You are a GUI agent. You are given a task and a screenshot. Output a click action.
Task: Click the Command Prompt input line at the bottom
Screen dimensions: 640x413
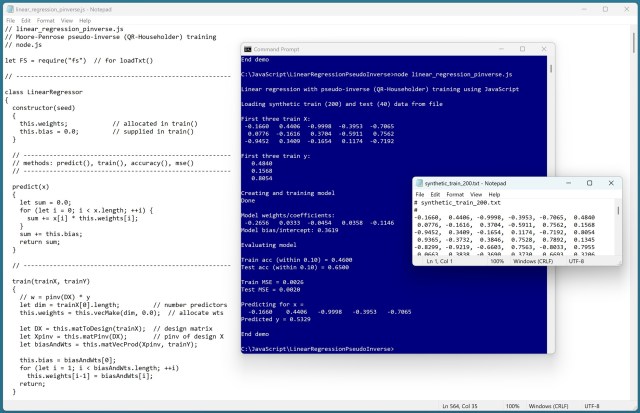(400, 348)
